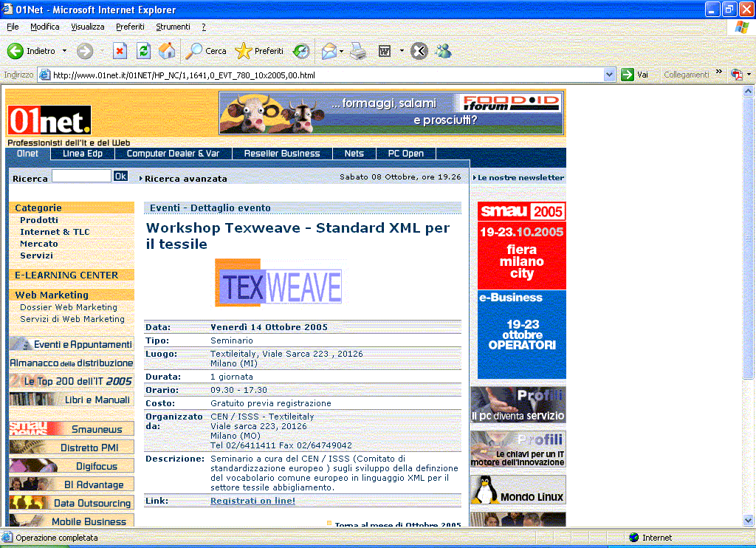The height and width of the screenshot is (548, 756).
Task: Open the Back button history dropdown arrow
Action: pyautogui.click(x=64, y=51)
